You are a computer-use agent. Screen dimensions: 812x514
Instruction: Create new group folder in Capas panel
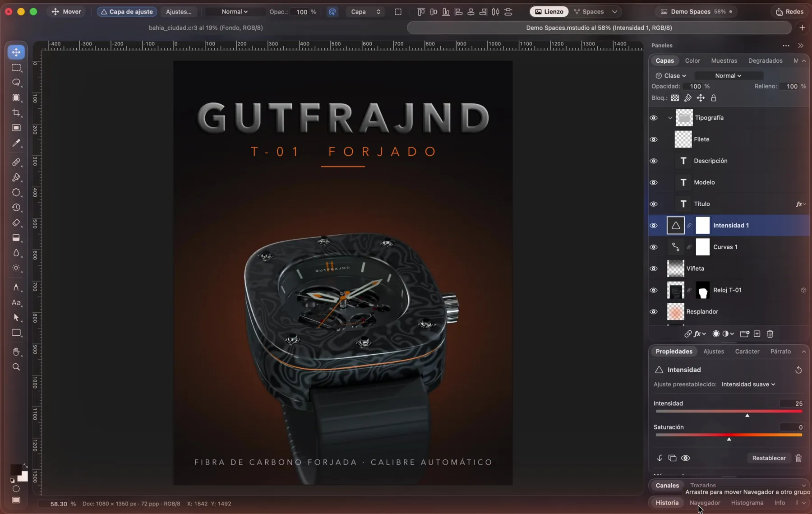[744, 334]
